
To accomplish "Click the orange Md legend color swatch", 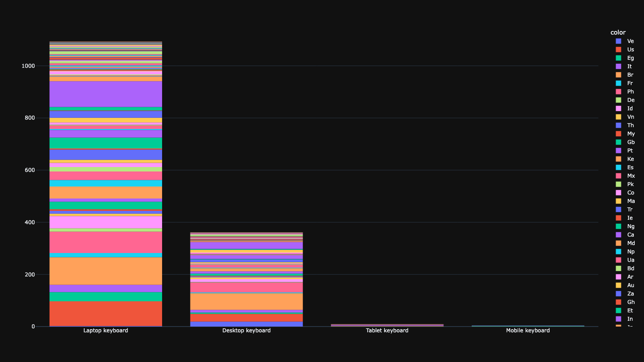I will (x=618, y=243).
